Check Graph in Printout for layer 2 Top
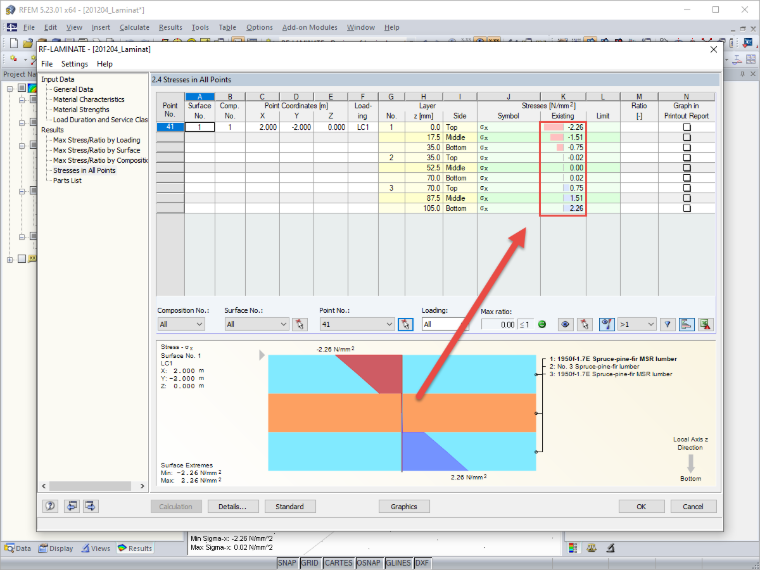Screen dimensions: 760x570 (x=686, y=158)
